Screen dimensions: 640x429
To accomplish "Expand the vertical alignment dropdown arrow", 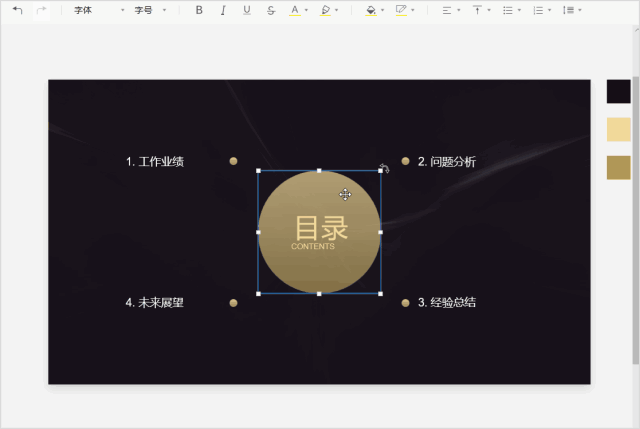I will [489, 10].
